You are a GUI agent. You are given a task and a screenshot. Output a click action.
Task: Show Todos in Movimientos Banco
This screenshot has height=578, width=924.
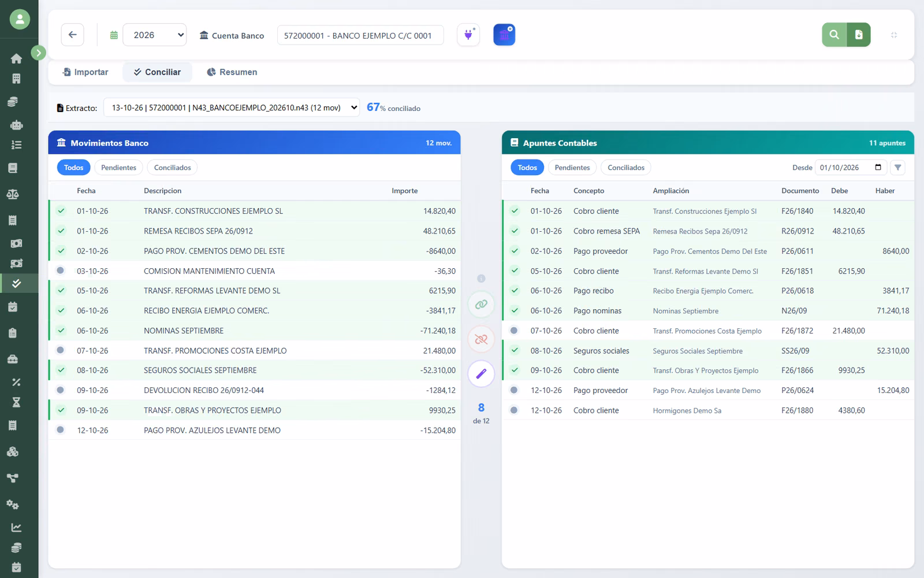74,168
